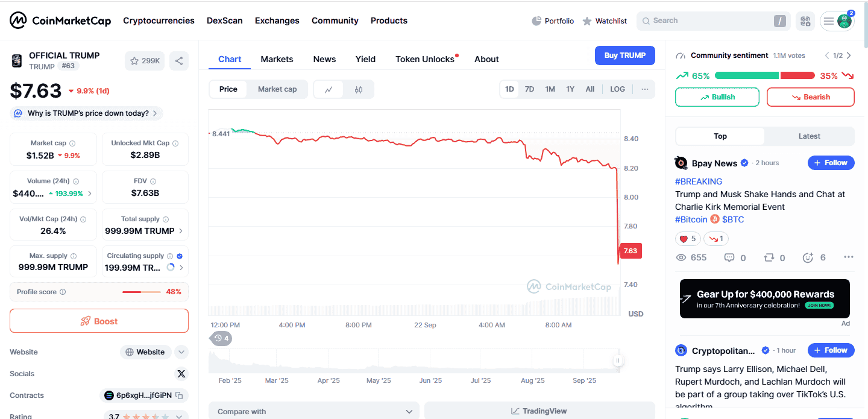868x419 pixels.
Task: Open the $400,000 Rewards ad banner
Action: click(x=765, y=298)
